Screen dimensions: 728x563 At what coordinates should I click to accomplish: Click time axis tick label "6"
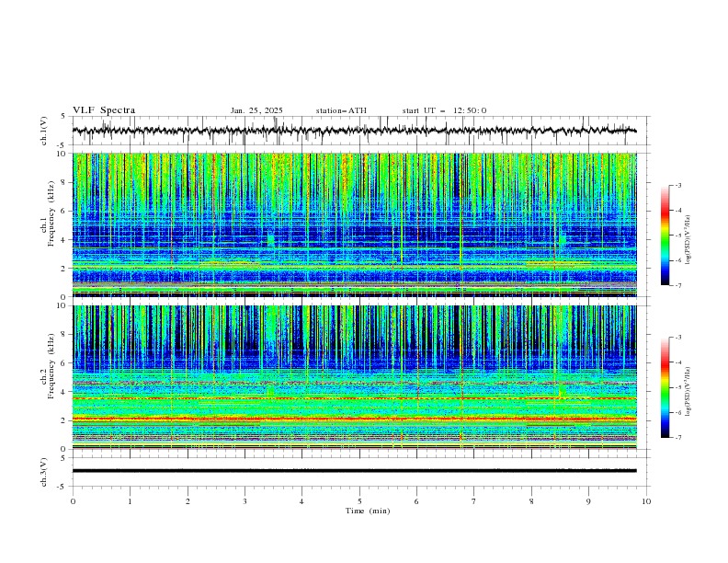coord(416,501)
